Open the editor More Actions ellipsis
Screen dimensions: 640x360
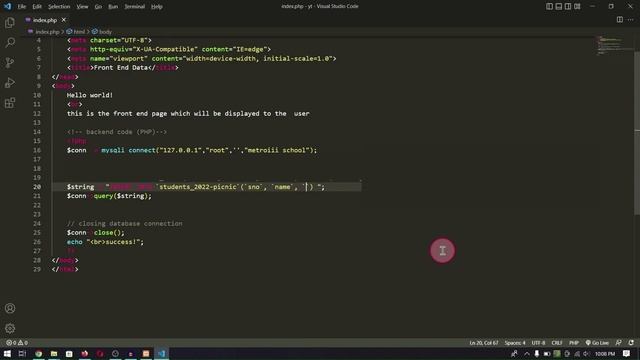point(631,20)
